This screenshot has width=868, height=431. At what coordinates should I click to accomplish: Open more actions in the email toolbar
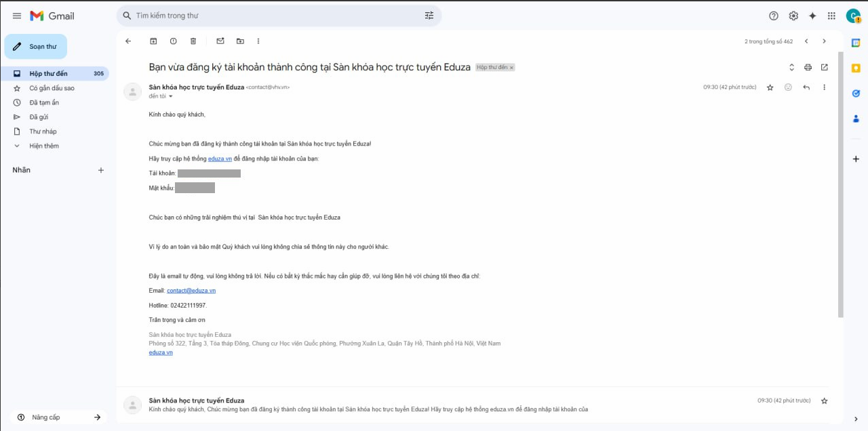258,41
